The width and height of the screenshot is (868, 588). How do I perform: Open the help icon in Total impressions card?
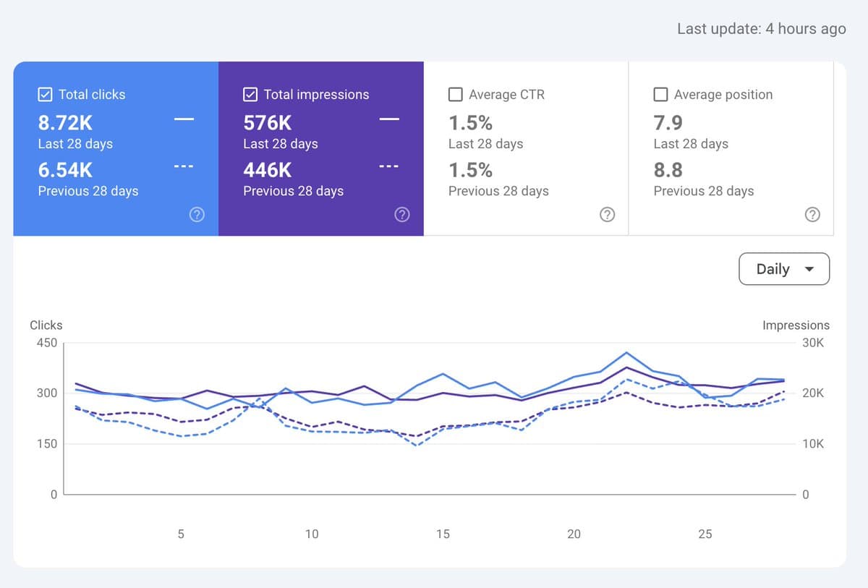coord(402,214)
